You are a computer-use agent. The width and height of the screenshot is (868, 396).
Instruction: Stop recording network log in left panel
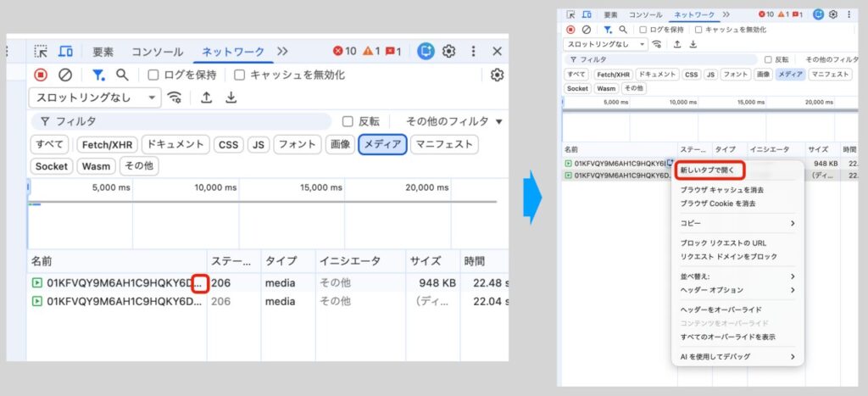[x=41, y=75]
